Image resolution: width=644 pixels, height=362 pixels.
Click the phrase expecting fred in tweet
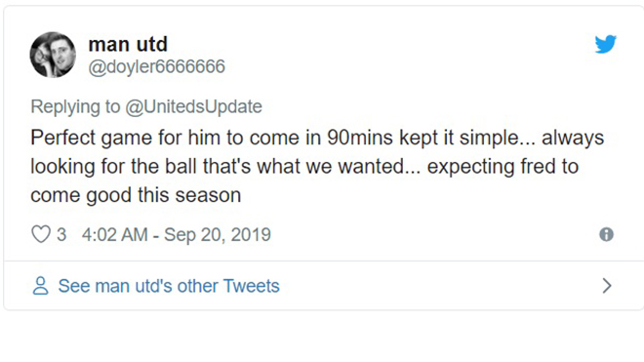(x=494, y=167)
